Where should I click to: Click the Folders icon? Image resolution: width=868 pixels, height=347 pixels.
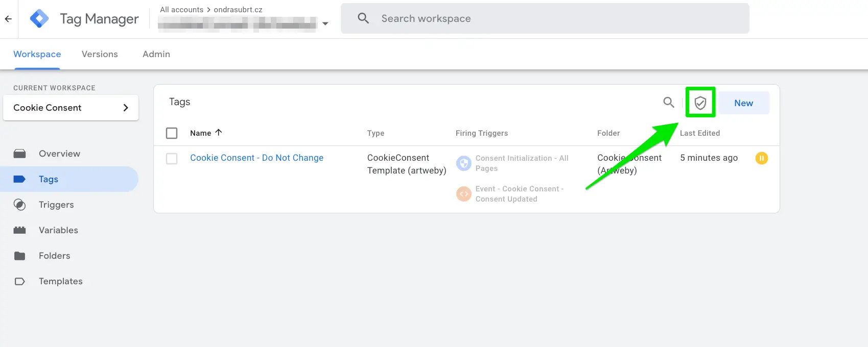[19, 256]
